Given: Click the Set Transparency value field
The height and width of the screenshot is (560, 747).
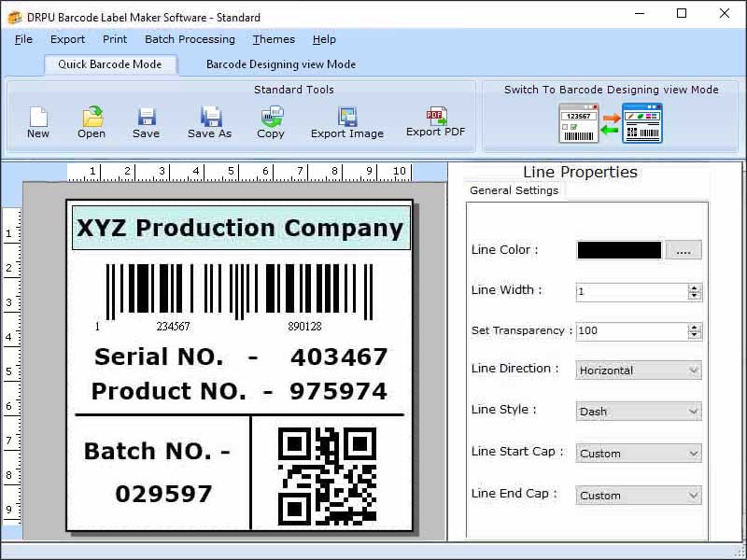Looking at the screenshot, I should click(632, 331).
